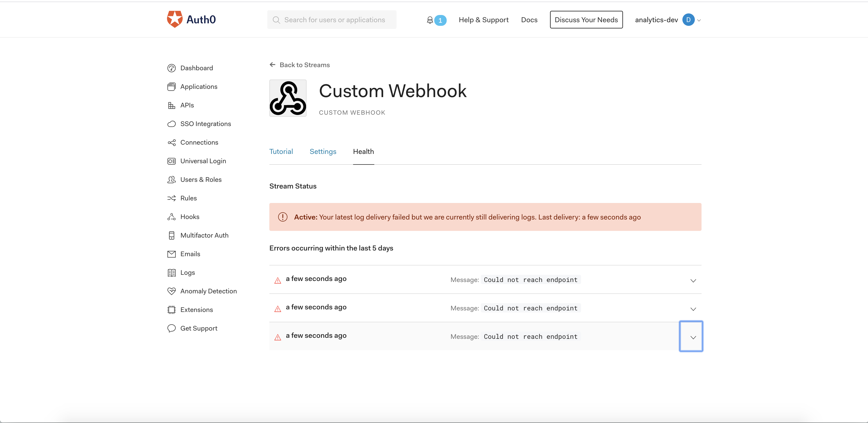Open Dashboard from sidebar
The image size is (868, 423).
(x=196, y=68)
